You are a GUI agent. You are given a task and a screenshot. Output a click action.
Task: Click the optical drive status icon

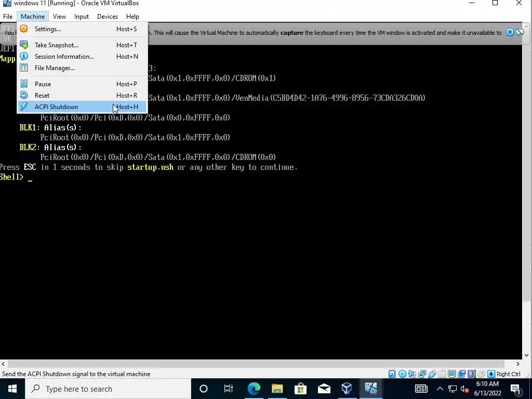coord(402,374)
